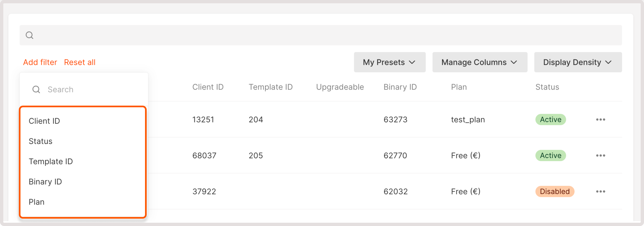Open three-dot menu for client 68037
The image size is (644, 226).
pyautogui.click(x=600, y=156)
